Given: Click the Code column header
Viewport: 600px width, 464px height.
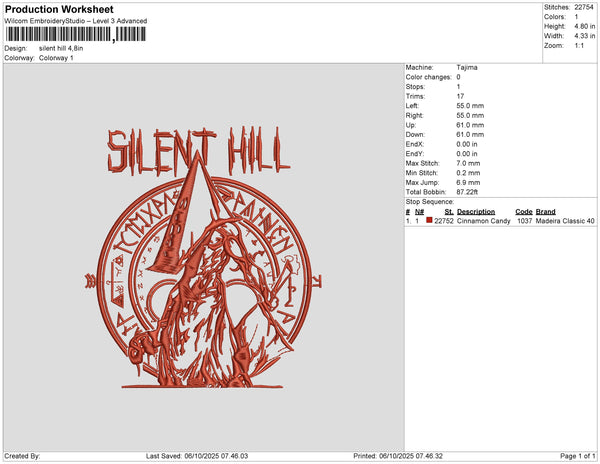Looking at the screenshot, I should (x=523, y=212).
